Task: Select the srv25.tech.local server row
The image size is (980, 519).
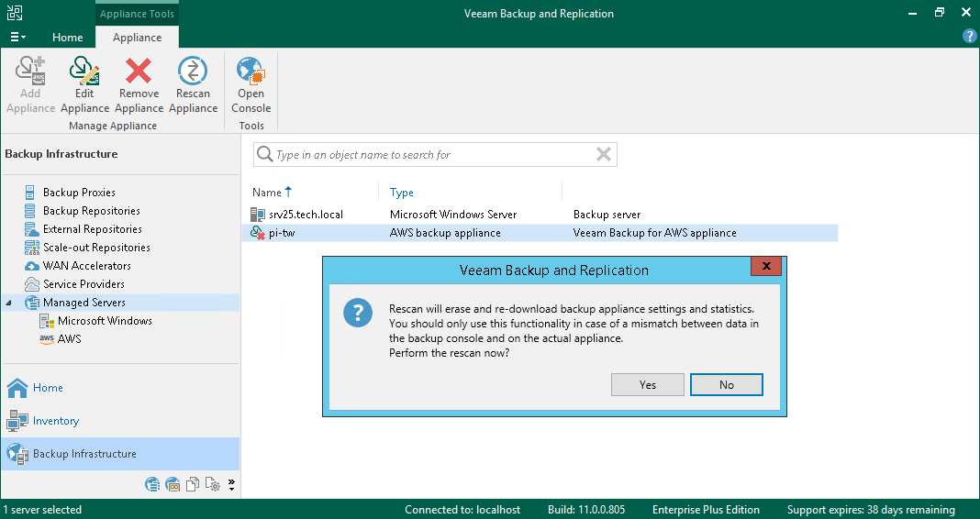Action: pyautogui.click(x=540, y=215)
